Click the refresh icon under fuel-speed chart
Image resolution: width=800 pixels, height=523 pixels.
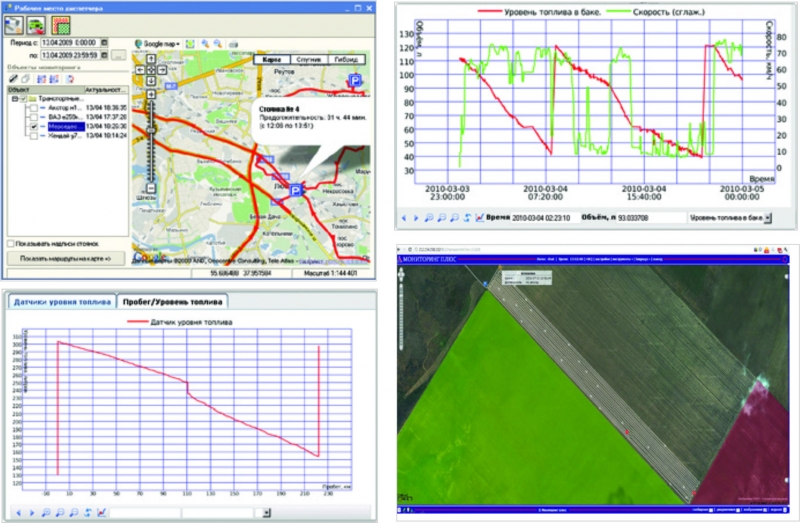point(468,217)
